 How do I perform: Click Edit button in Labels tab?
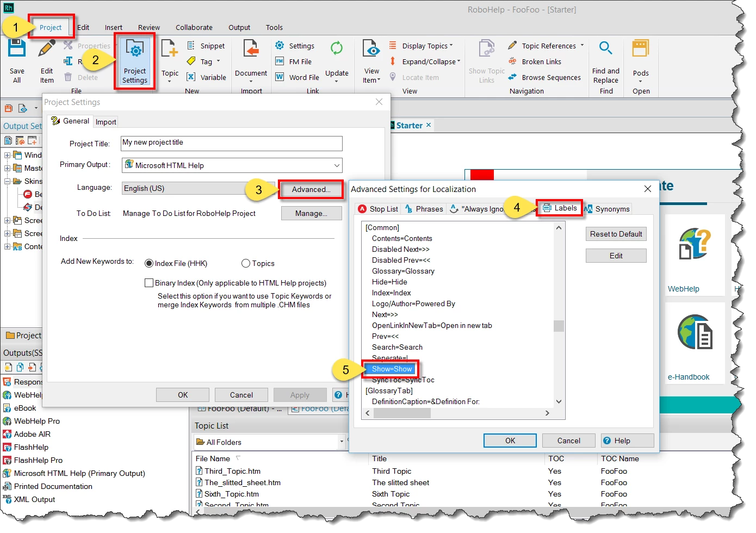coord(616,256)
